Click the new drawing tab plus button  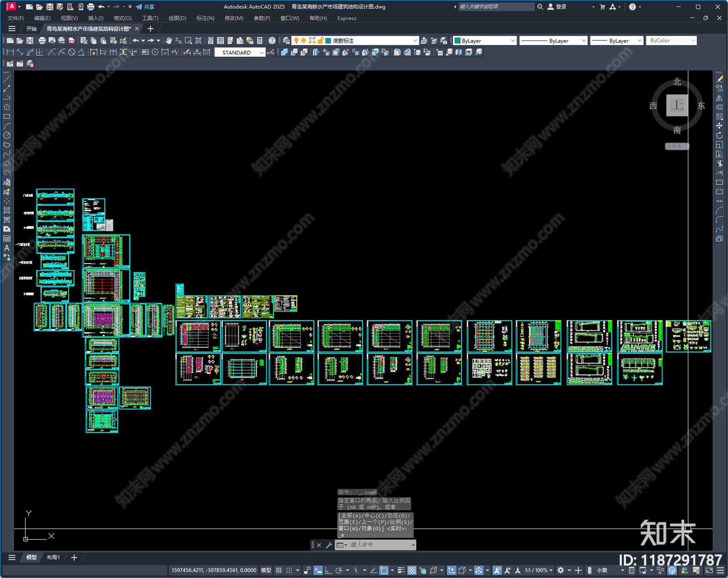tap(151, 29)
